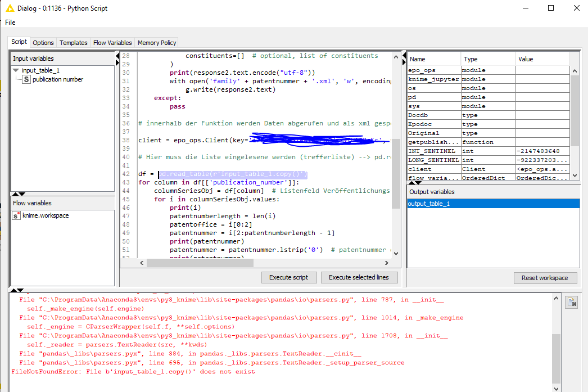Place the cursor on the 'pass' code line
Viewport: 588px width, 392px height.
click(x=178, y=106)
